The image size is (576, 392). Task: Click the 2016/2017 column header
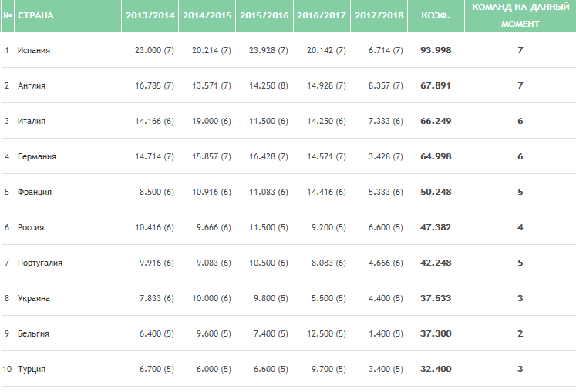(x=321, y=15)
